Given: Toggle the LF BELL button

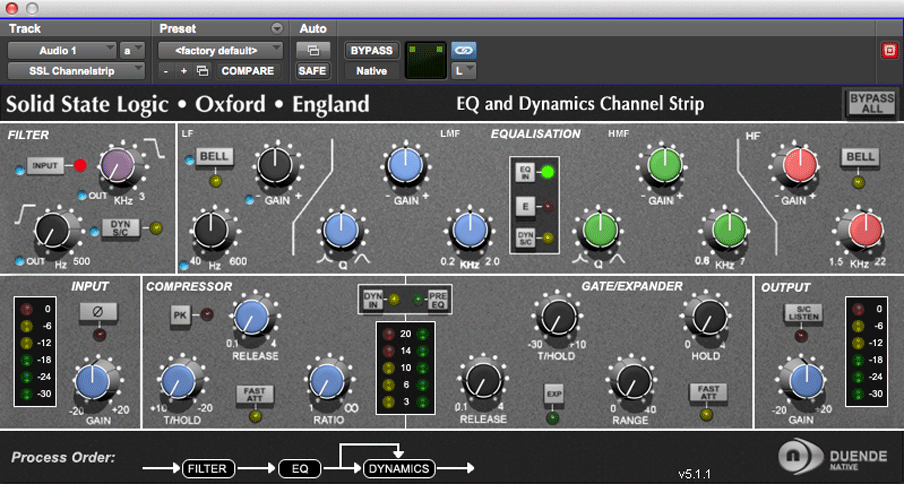Looking at the screenshot, I should [x=215, y=157].
